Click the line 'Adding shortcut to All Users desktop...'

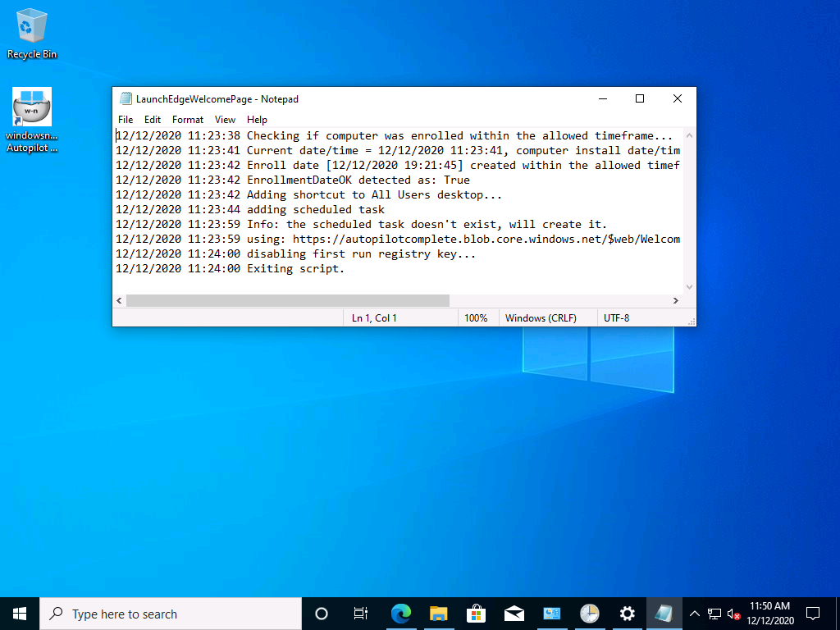pos(308,194)
